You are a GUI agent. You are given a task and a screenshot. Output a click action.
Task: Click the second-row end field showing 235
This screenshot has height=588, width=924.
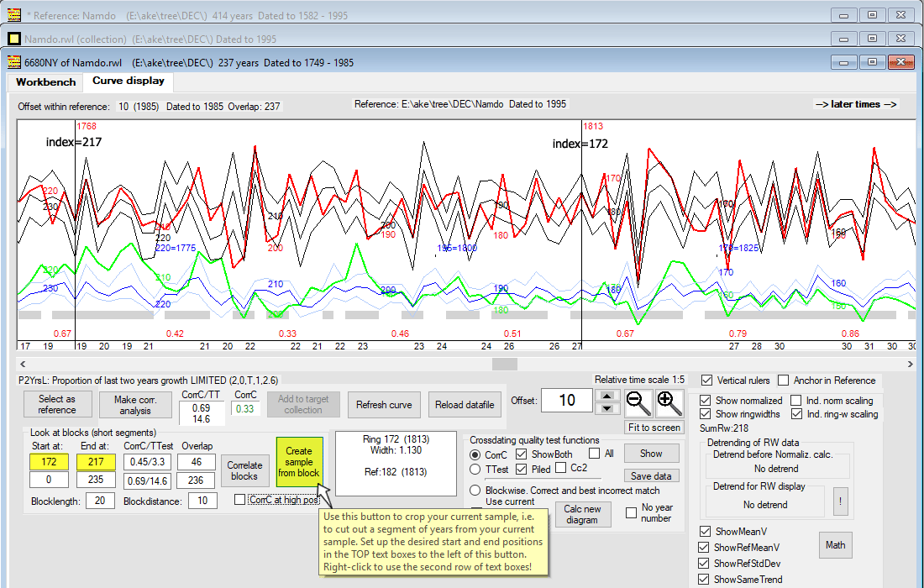tap(96, 480)
